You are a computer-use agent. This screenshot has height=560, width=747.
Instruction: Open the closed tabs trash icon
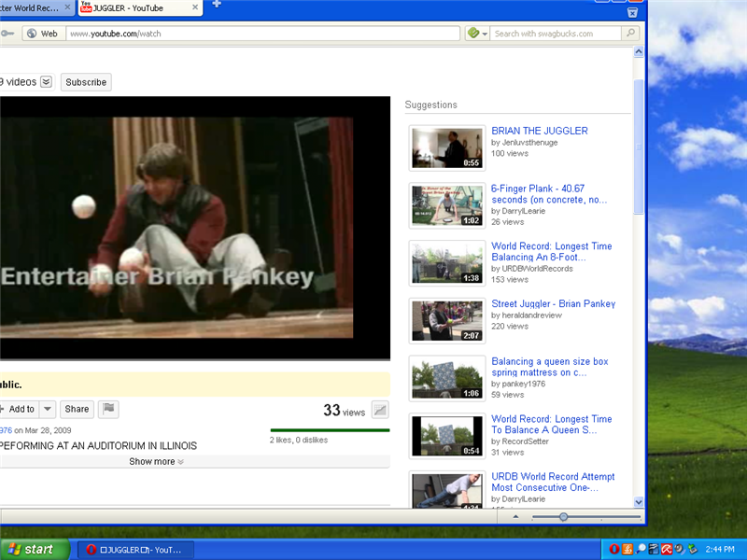632,12
